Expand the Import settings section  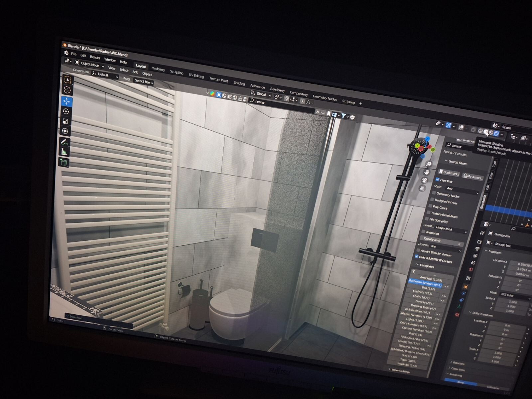click(399, 370)
